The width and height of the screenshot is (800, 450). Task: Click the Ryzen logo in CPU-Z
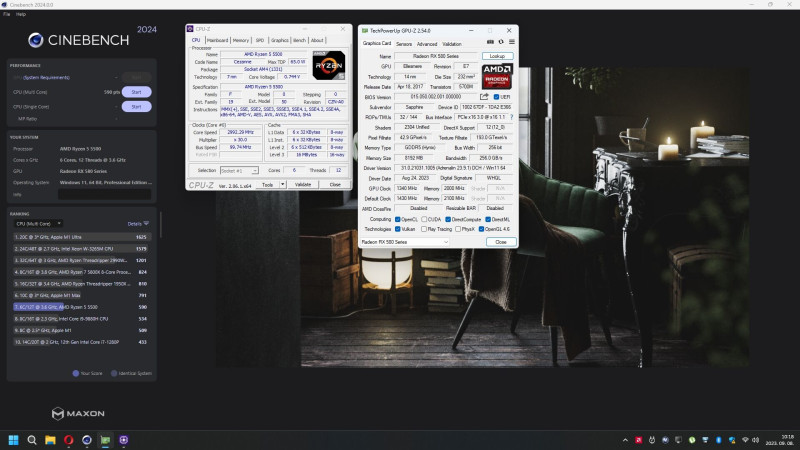coord(329,65)
